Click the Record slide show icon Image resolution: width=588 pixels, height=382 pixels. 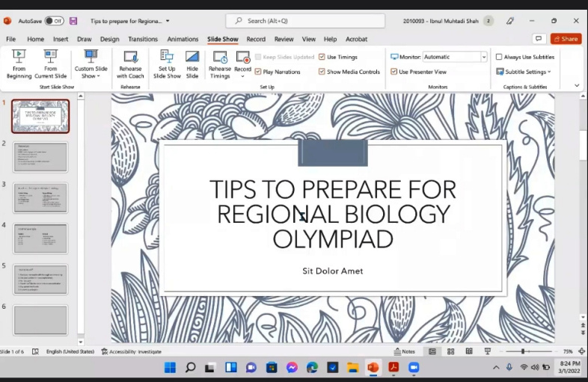242,58
